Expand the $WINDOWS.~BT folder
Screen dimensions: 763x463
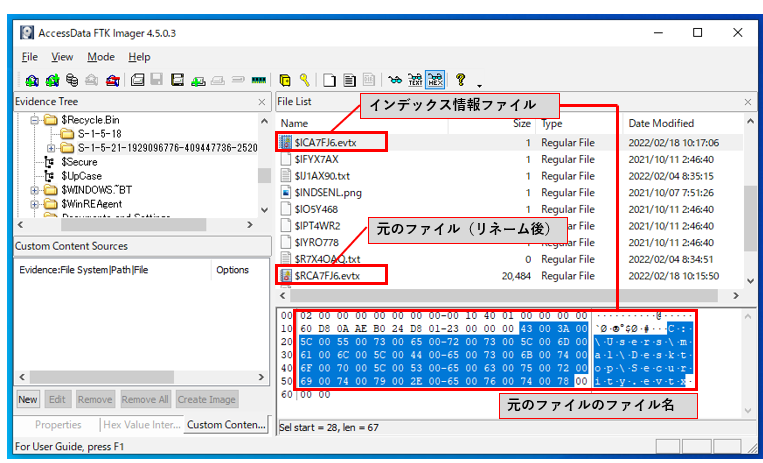tap(34, 190)
